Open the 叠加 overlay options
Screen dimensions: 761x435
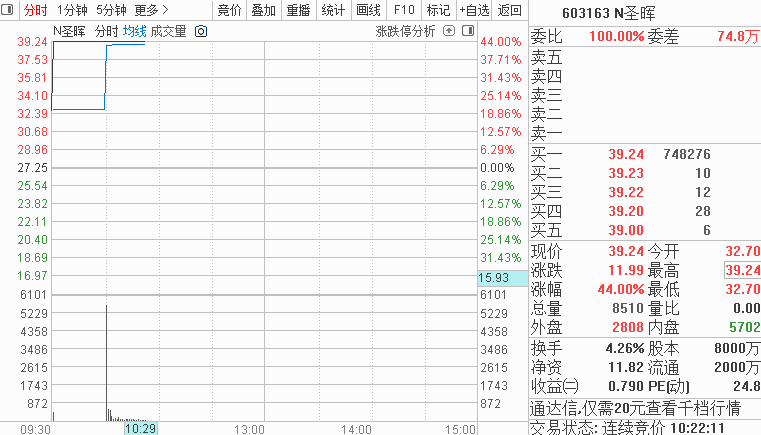263,10
